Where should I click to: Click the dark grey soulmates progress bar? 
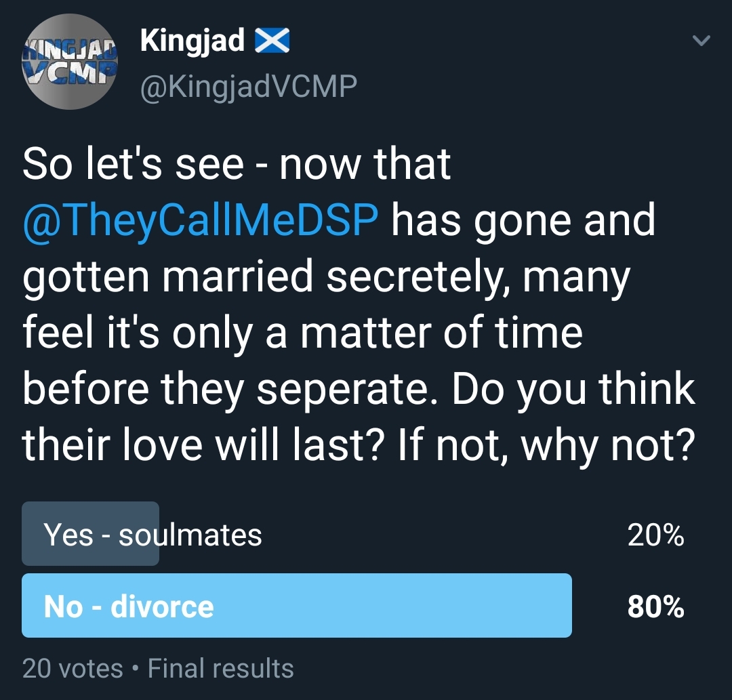tap(90, 534)
